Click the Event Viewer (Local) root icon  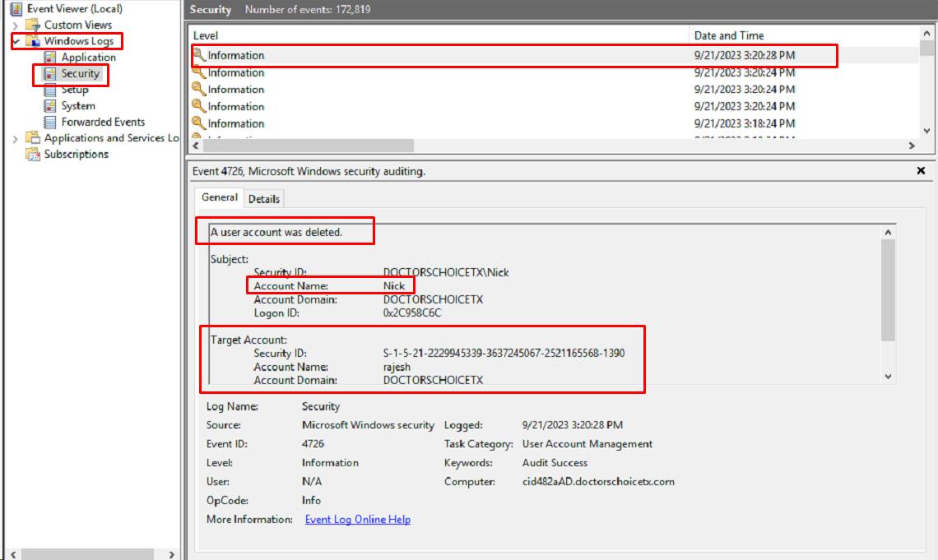pos(16,9)
